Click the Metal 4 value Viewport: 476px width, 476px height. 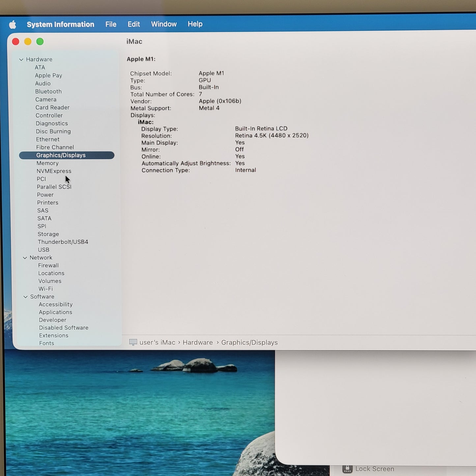click(209, 108)
